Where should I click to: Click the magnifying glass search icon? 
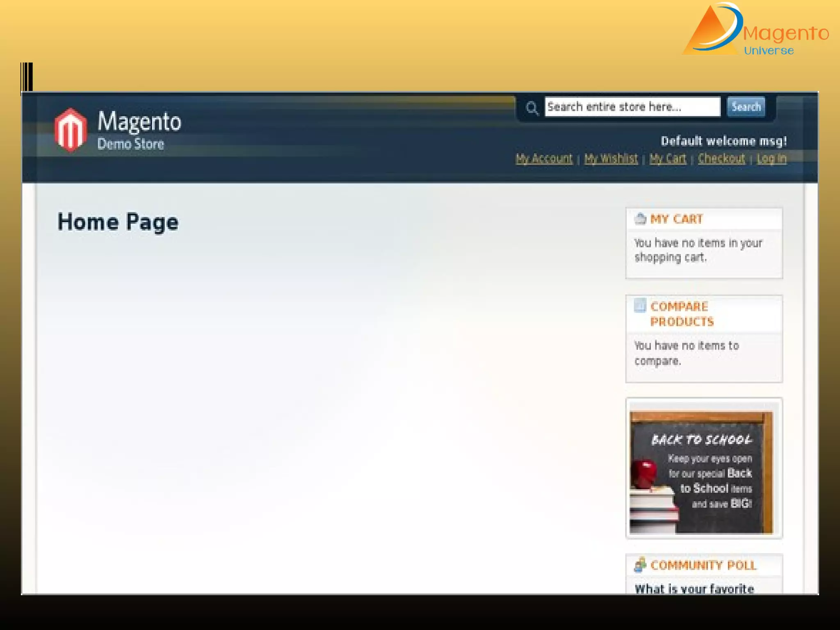(532, 108)
